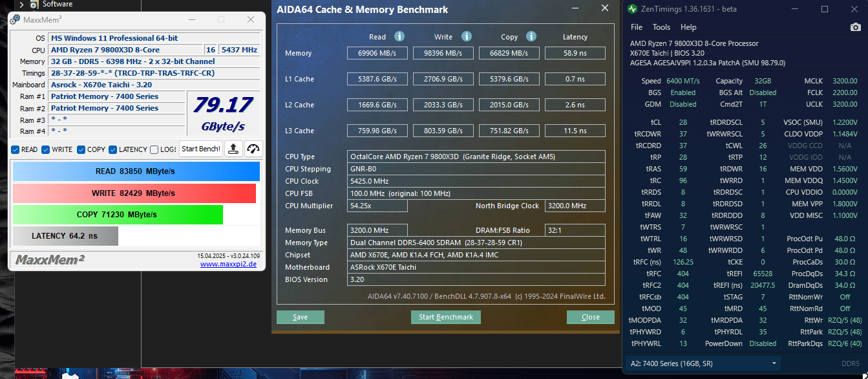Click the Memory Write field 98396 MB/s
This screenshot has width=868, height=379.
tap(443, 53)
